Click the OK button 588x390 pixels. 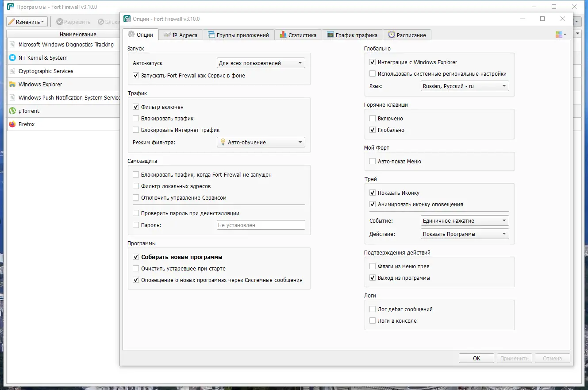click(477, 359)
